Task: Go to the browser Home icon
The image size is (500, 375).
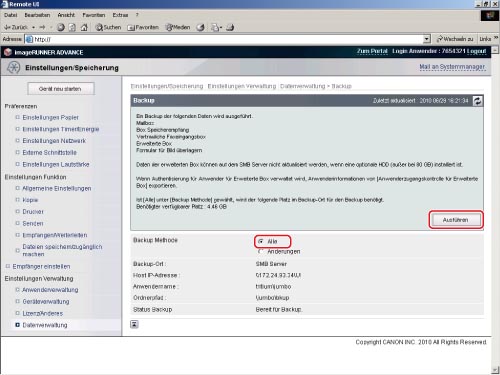Action: 84,27
